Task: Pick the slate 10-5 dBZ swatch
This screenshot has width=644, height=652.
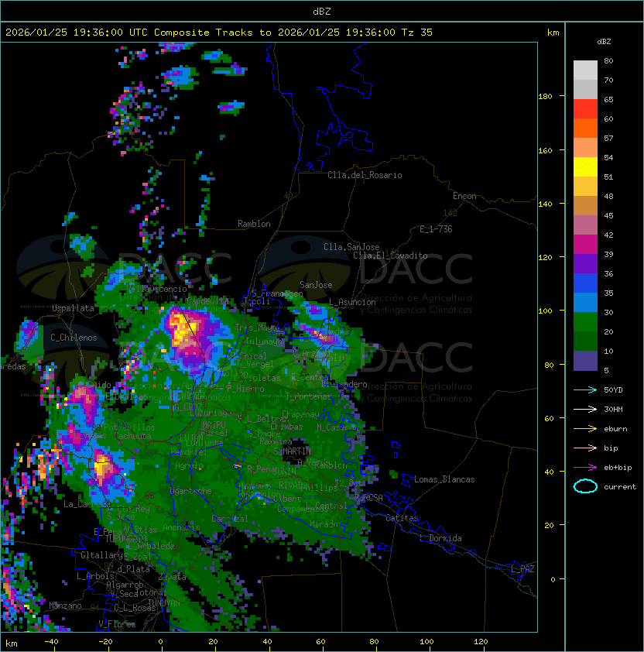Action: pyautogui.click(x=585, y=361)
